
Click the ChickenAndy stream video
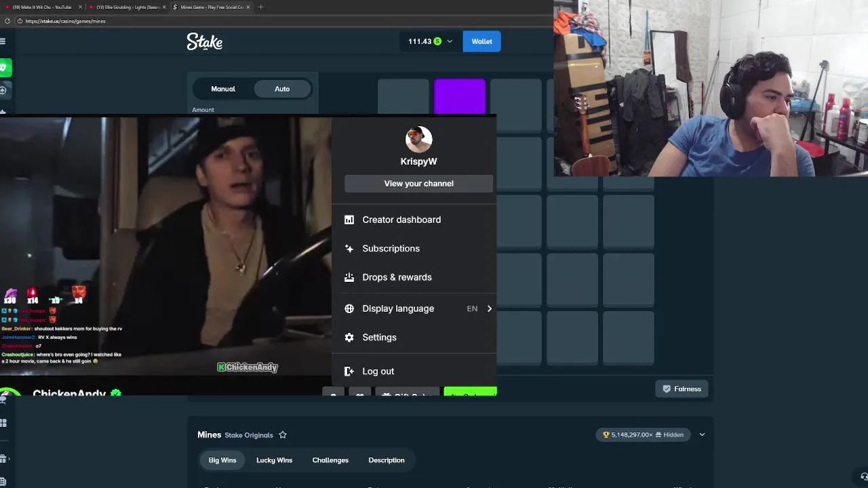tap(166, 245)
